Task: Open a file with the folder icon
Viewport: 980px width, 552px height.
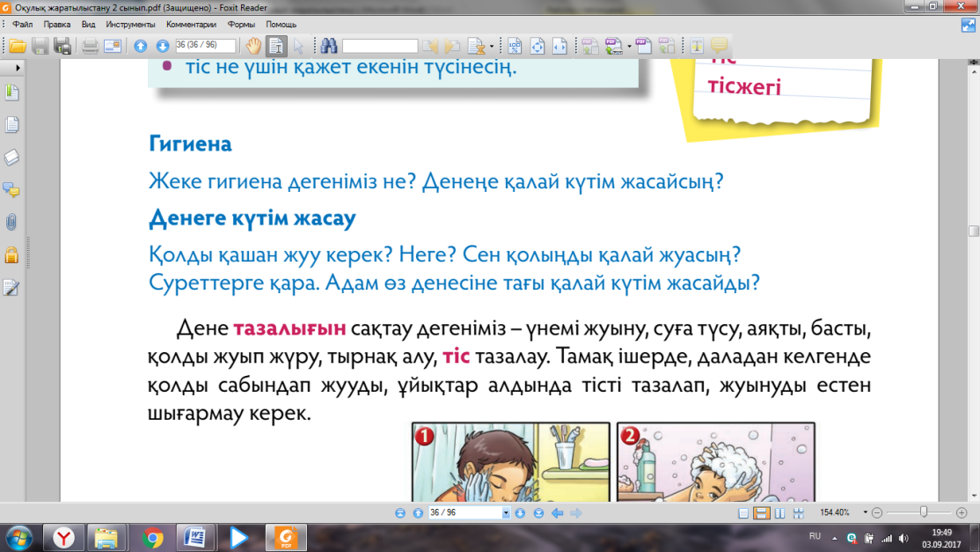Action: (x=18, y=46)
